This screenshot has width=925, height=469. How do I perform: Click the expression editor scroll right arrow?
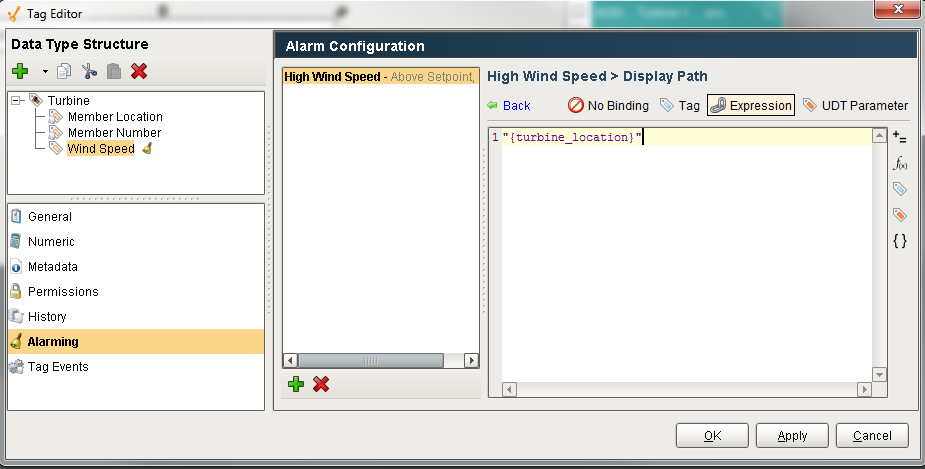[x=865, y=389]
